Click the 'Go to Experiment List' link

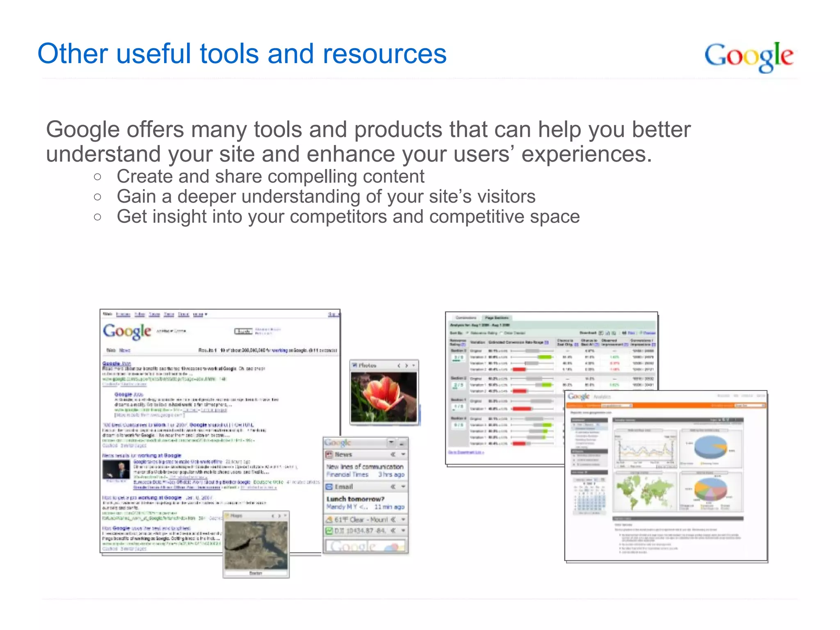click(x=466, y=452)
